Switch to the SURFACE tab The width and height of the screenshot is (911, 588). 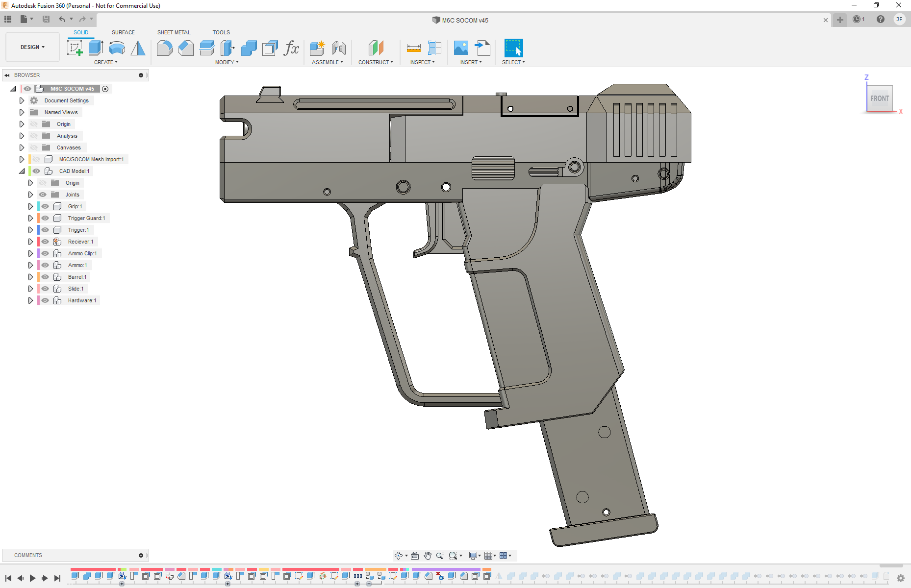(123, 32)
